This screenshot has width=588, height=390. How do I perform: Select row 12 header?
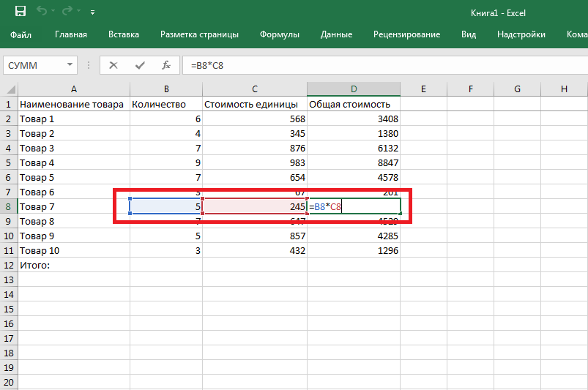(9, 265)
